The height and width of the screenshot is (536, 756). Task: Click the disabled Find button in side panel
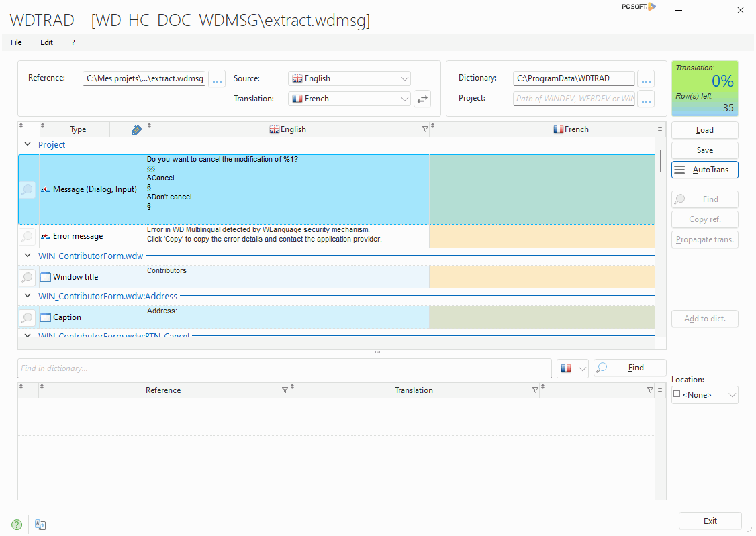click(x=704, y=199)
